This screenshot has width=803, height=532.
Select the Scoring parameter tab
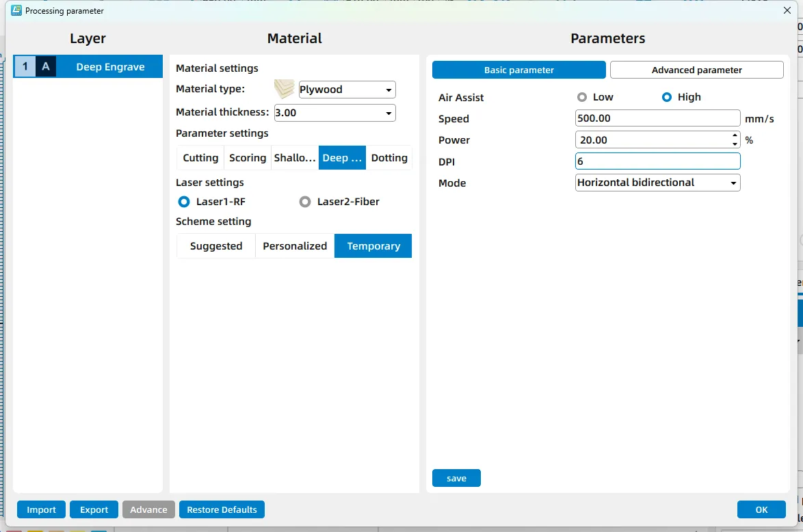[248, 158]
